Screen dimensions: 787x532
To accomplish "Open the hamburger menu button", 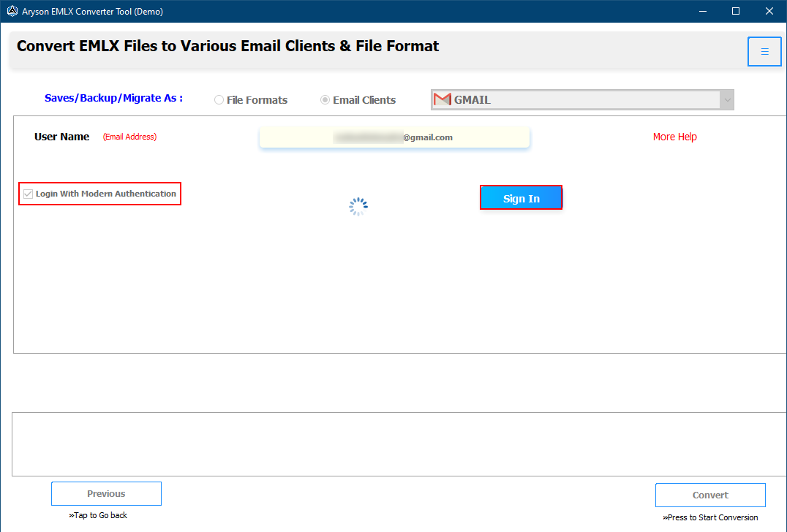I will [764, 51].
